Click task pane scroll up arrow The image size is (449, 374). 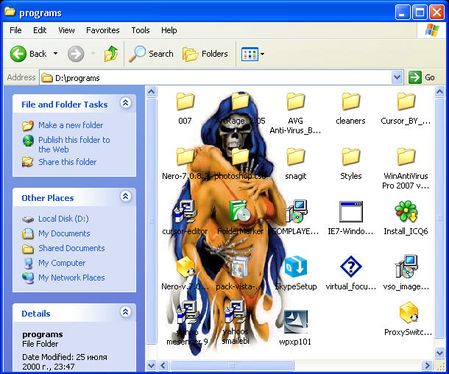point(151,91)
